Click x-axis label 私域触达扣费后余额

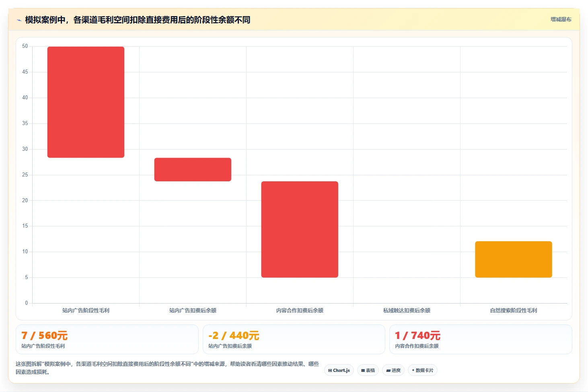point(407,310)
